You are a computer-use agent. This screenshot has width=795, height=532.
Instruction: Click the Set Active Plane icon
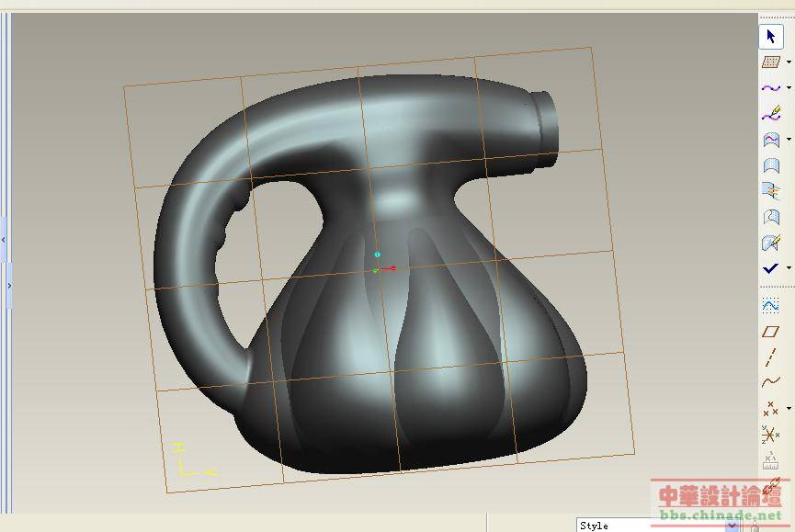(x=770, y=62)
